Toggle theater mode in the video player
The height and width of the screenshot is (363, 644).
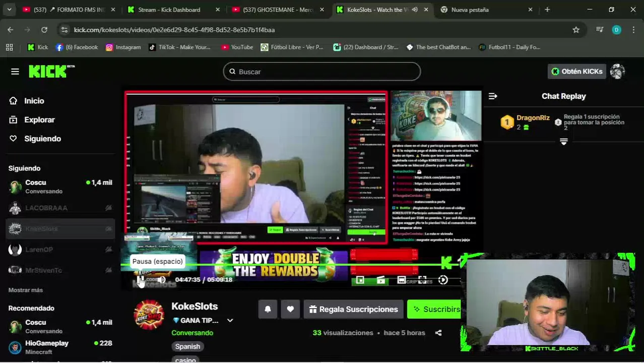tap(402, 280)
